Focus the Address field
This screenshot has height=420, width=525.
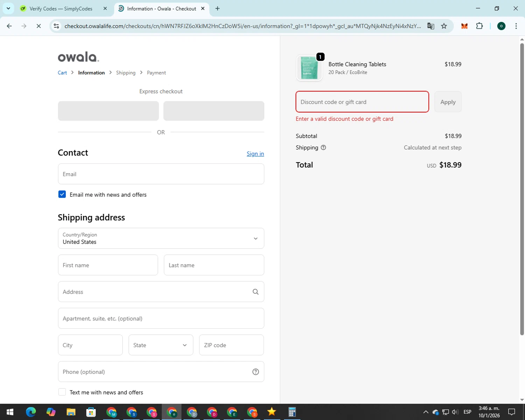pos(161,292)
